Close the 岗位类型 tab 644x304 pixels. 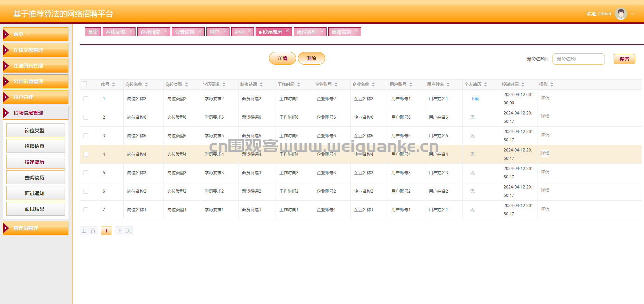[x=322, y=31]
